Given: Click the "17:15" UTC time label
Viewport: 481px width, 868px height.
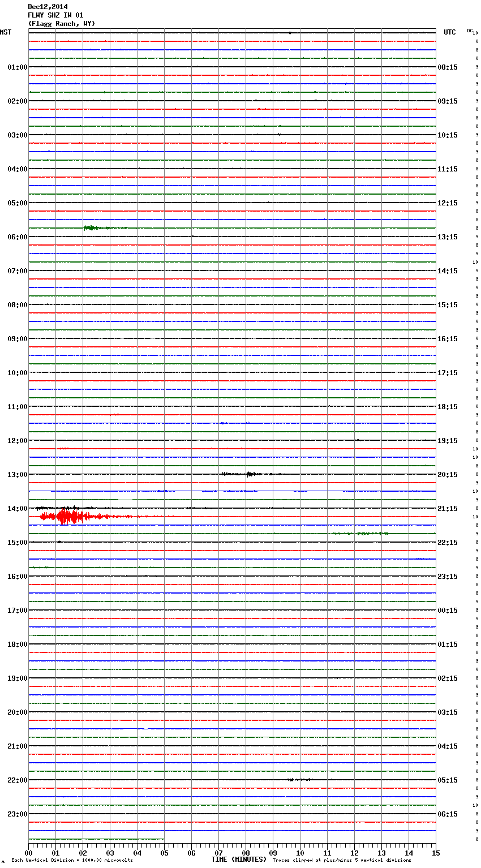Looking at the screenshot, I should click(448, 373).
